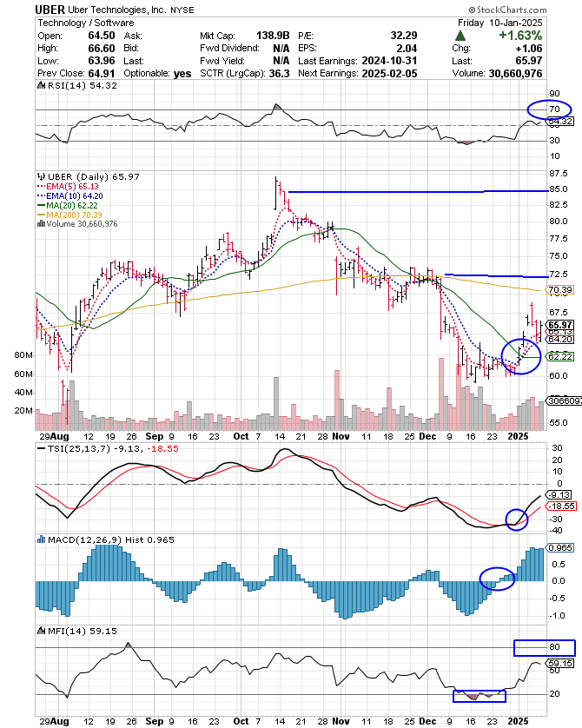Screen dimensions: 582x728
Task: Click the UBER ticker symbol in title
Action: [50, 10]
